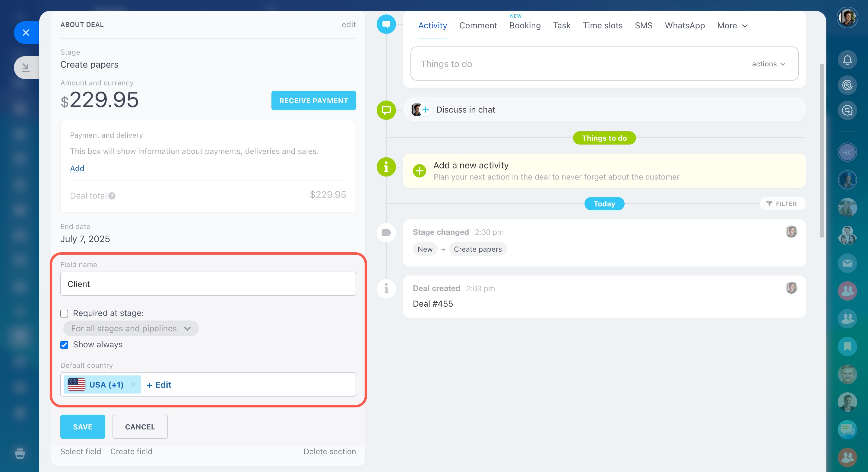Image resolution: width=868 pixels, height=472 pixels.
Task: Click the bookmark icon in right sidebar
Action: pos(847,346)
